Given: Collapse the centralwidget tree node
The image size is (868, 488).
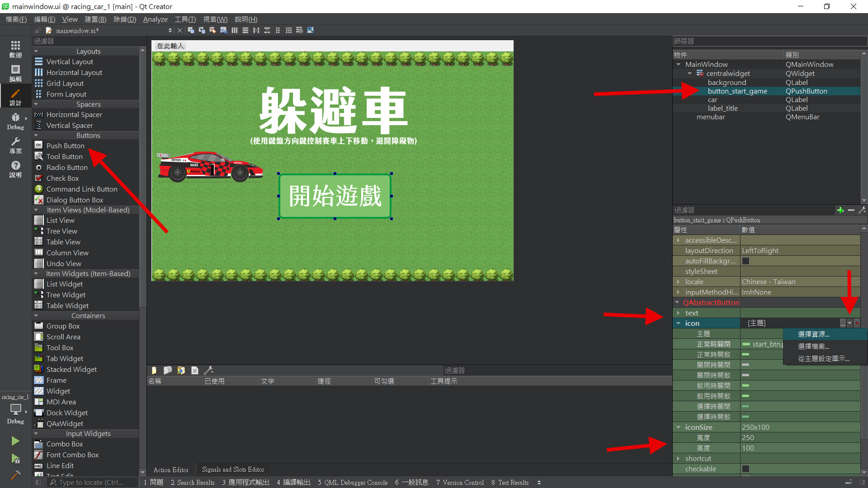Looking at the screenshot, I should pos(689,74).
